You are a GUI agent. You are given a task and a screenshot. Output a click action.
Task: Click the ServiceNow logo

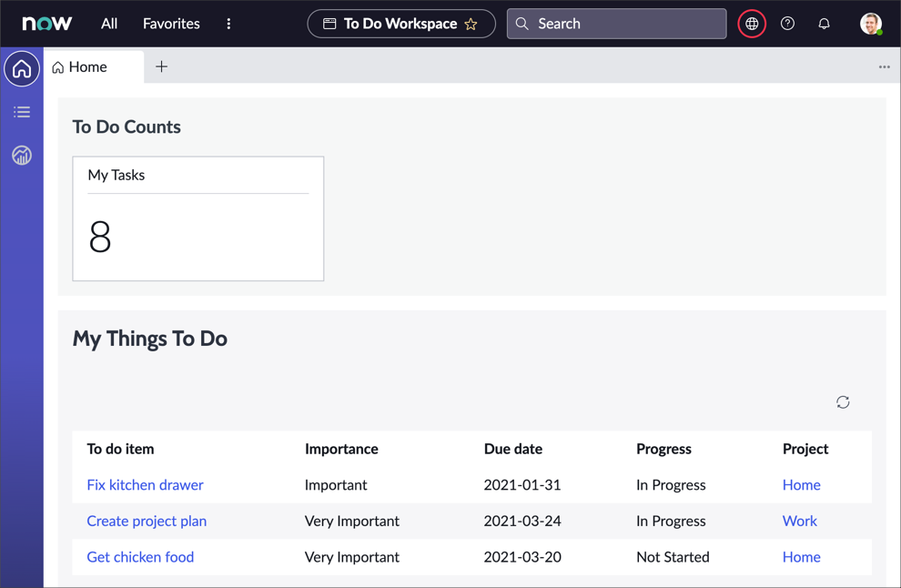[46, 24]
